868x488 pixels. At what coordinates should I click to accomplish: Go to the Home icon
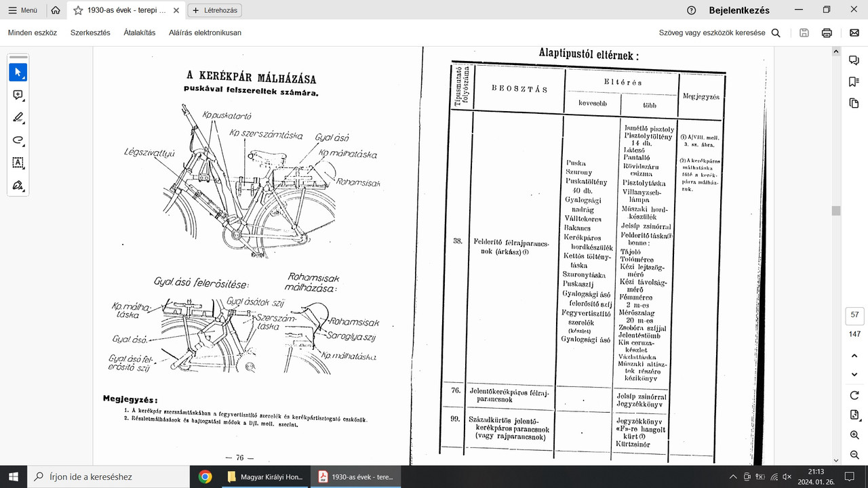(56, 10)
